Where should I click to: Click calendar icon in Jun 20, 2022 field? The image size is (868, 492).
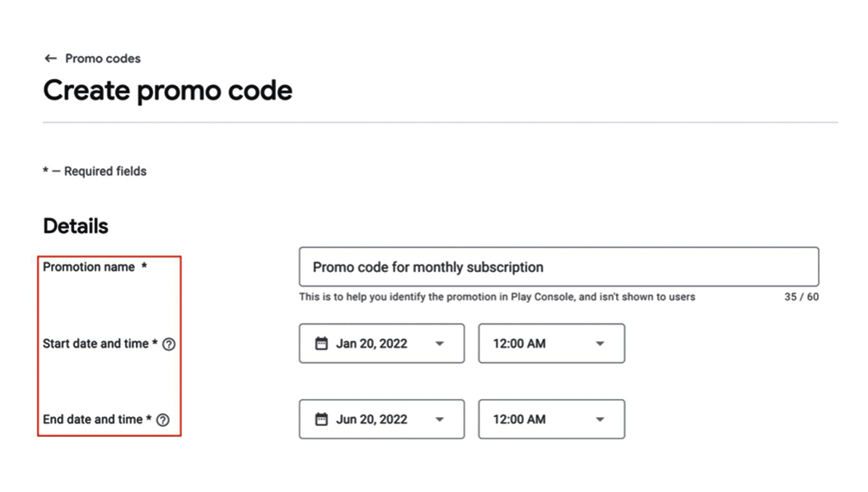point(322,419)
